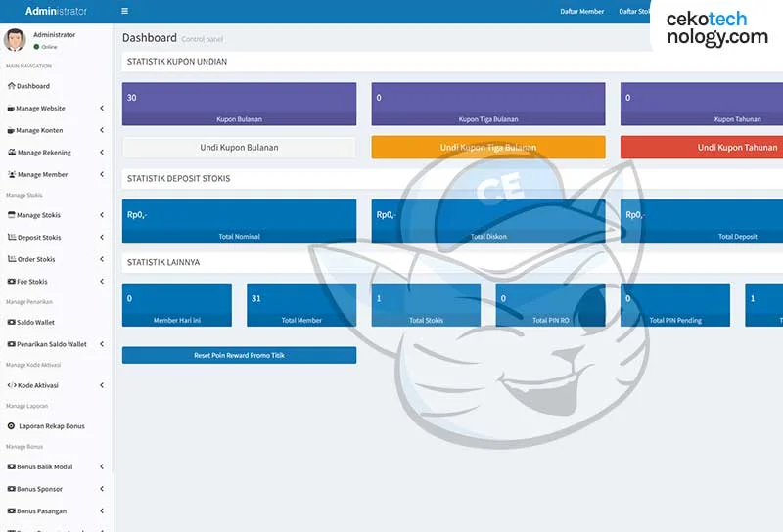Expand Manage Stokis submenu chevron
The image size is (783, 532).
pos(102,214)
